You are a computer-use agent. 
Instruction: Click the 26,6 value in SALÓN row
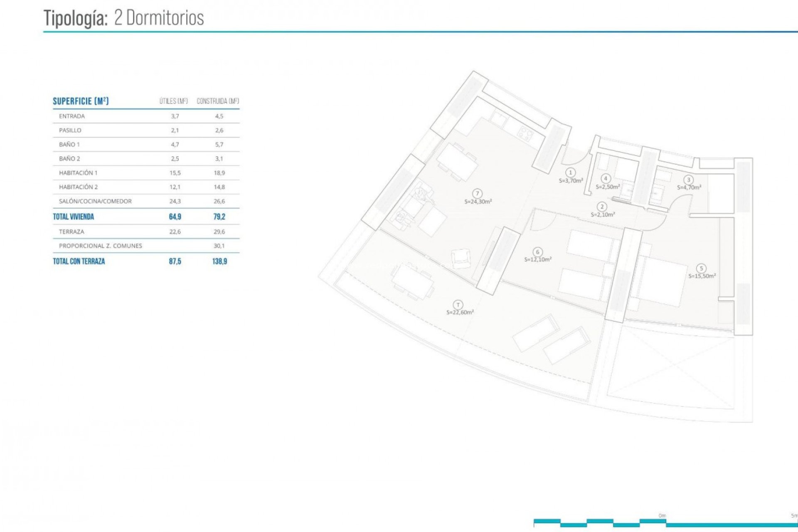[219, 201]
